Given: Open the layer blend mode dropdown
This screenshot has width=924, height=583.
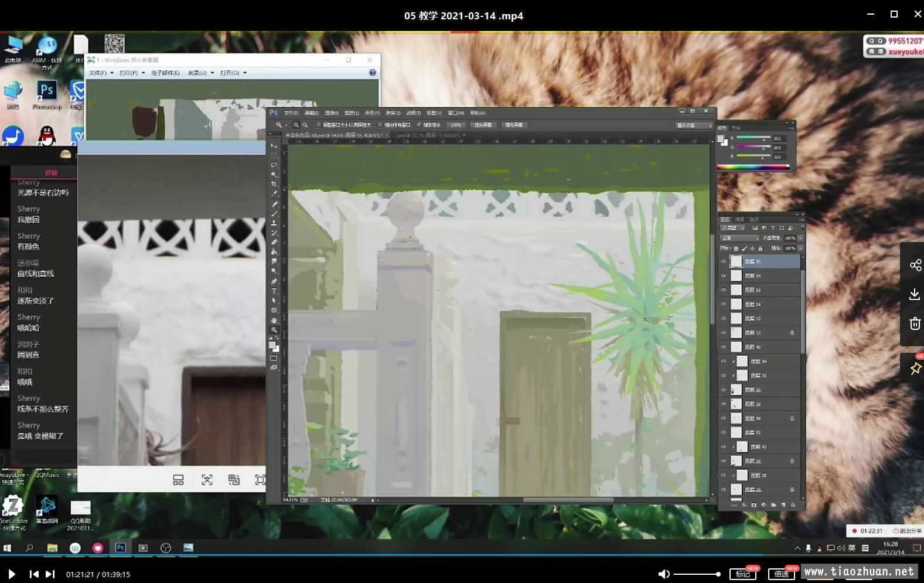Looking at the screenshot, I should [739, 238].
